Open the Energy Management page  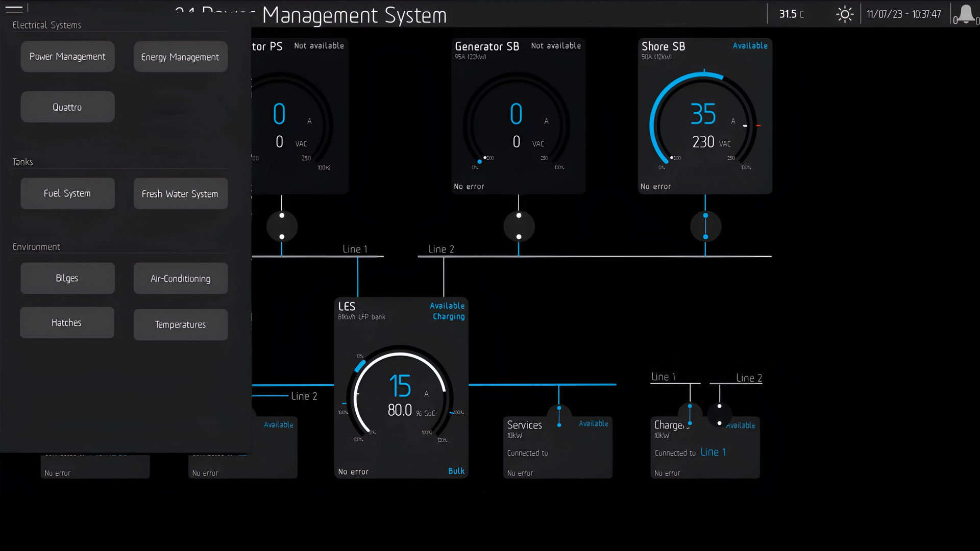click(x=180, y=57)
